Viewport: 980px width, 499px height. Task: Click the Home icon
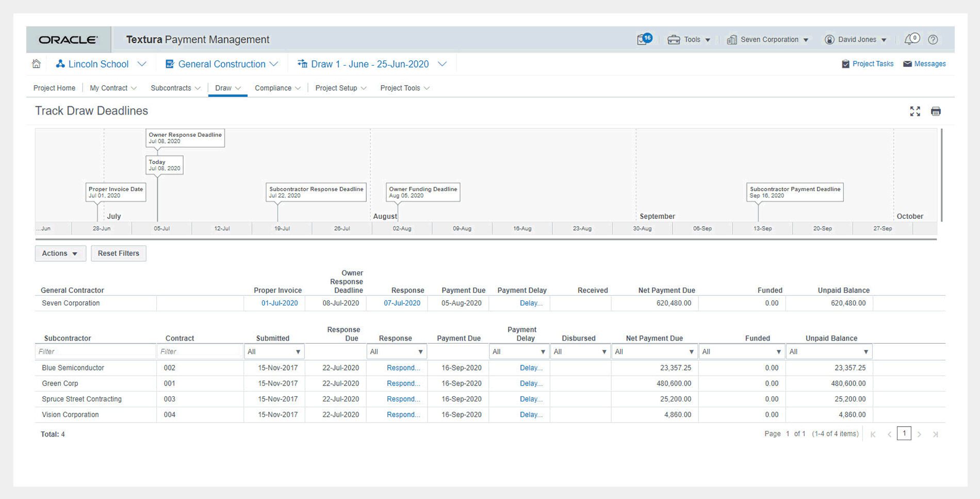(x=36, y=64)
